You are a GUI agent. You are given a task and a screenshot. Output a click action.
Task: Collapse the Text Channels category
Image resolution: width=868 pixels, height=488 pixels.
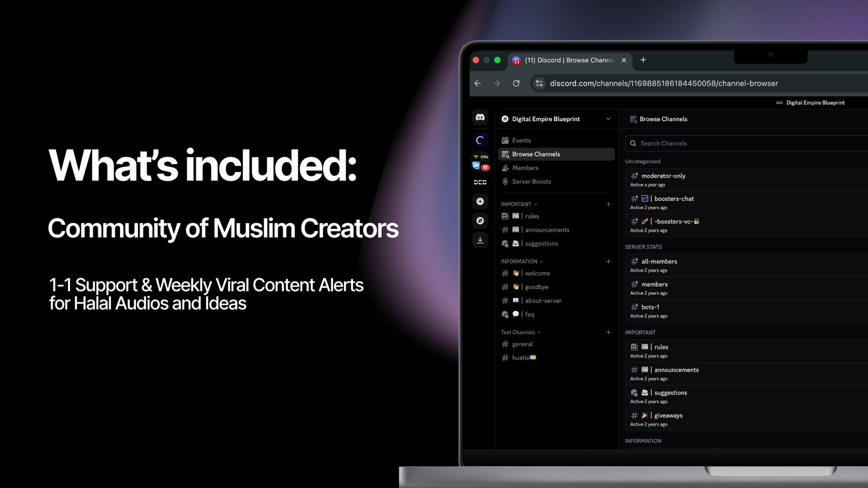click(521, 332)
